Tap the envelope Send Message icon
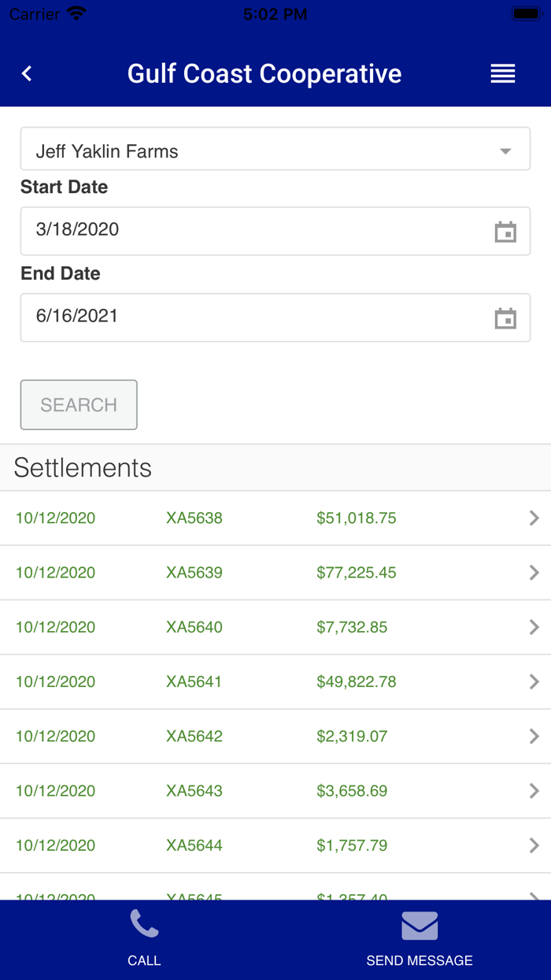551x980 pixels. pyautogui.click(x=420, y=926)
